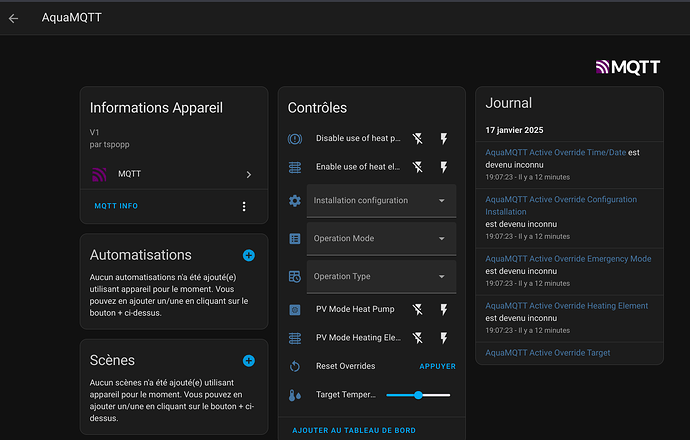Viewport: 690px width, 440px height.
Task: Open AquaMQTT Active Override Time/Date link
Action: coord(555,152)
